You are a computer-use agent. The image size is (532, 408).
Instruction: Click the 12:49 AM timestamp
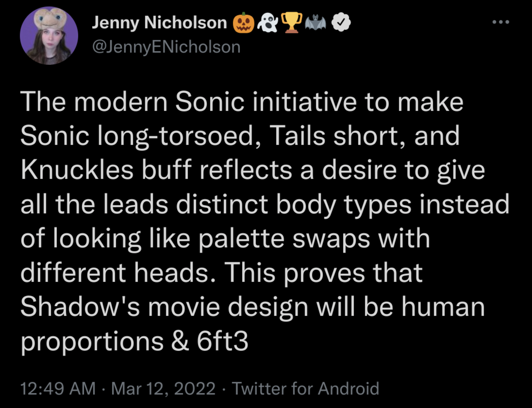(x=58, y=388)
